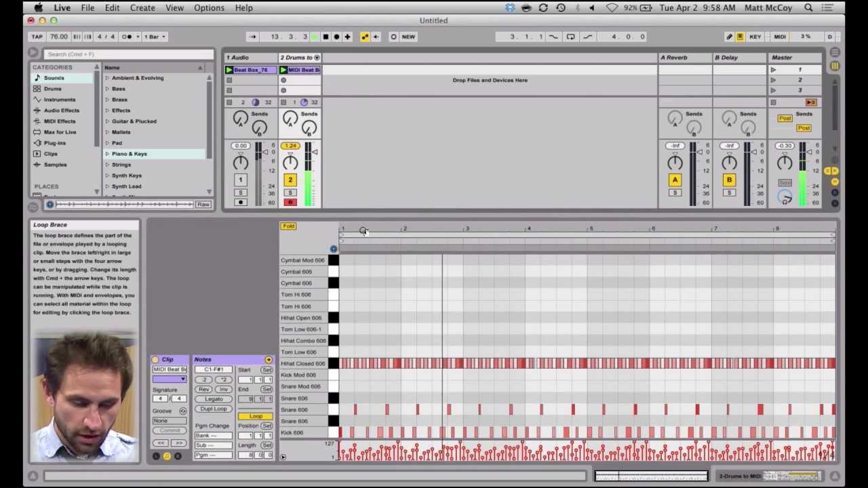Expand the Brass folder
The image size is (868, 488).
[x=107, y=100]
